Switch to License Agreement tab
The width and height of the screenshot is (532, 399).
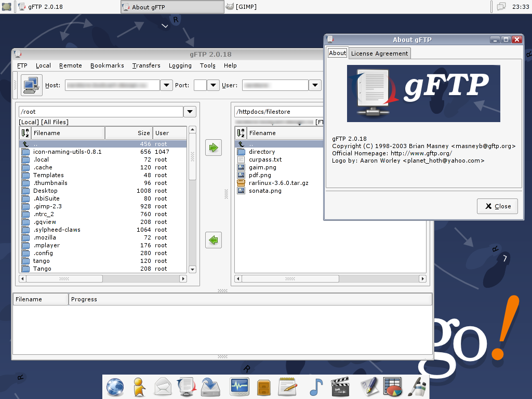pos(379,54)
